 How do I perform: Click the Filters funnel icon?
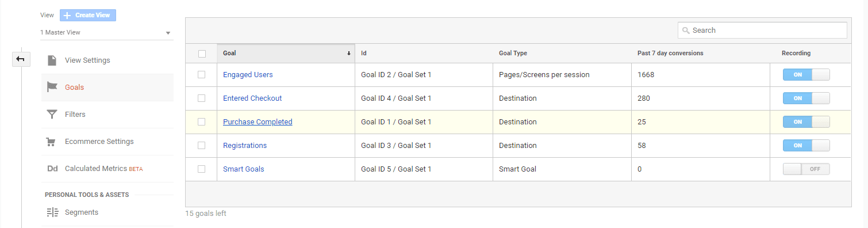pyautogui.click(x=52, y=115)
